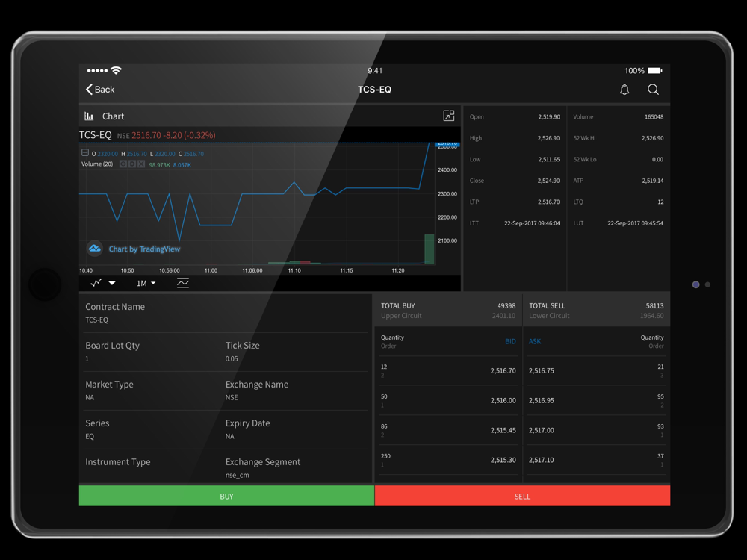This screenshot has width=747, height=560.
Task: Select ask price 2,516.75
Action: [x=541, y=370]
